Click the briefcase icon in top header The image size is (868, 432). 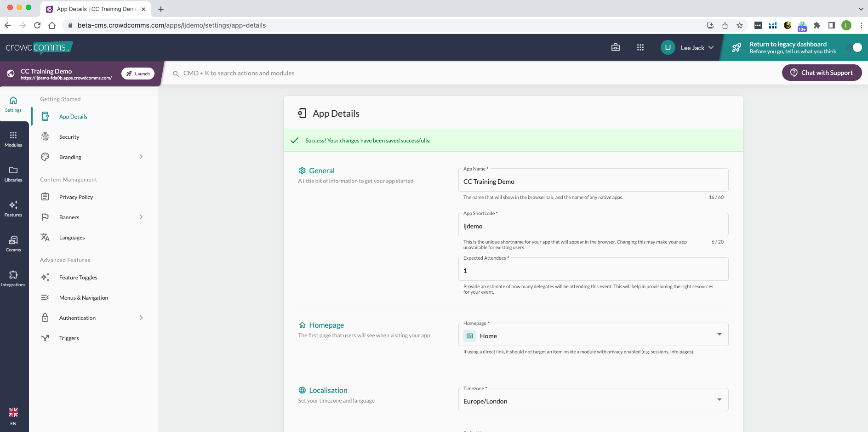point(616,47)
